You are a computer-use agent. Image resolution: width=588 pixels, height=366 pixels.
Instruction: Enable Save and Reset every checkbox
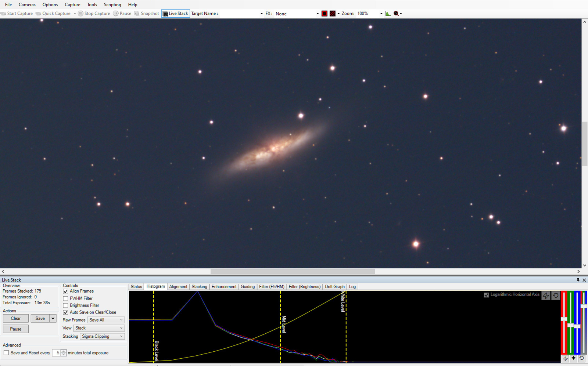click(6, 353)
